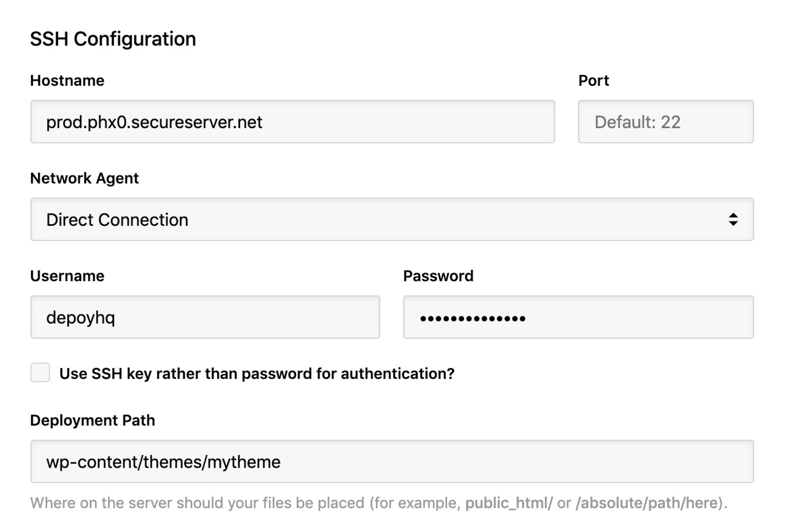Screen dimensions: 791x532
Task: Focus the Hostname field with prod.phx0.secureserver.net
Action: pyautogui.click(x=293, y=121)
